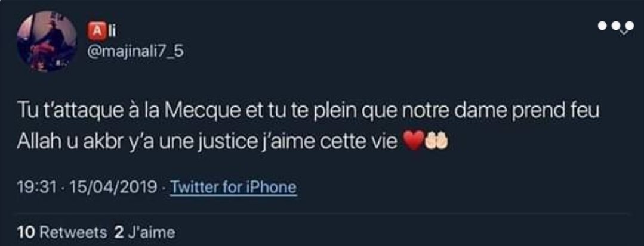The width and height of the screenshot is (644, 246).
Task: Click the retweet count number 10
Action: pyautogui.click(x=24, y=233)
